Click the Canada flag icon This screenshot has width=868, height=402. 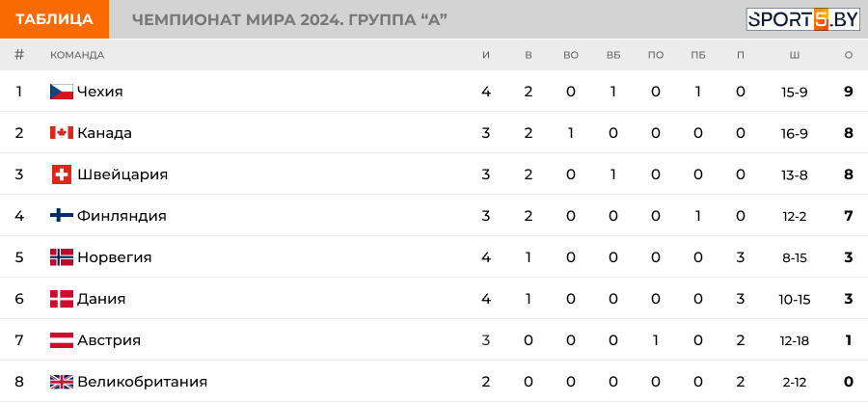click(x=62, y=133)
